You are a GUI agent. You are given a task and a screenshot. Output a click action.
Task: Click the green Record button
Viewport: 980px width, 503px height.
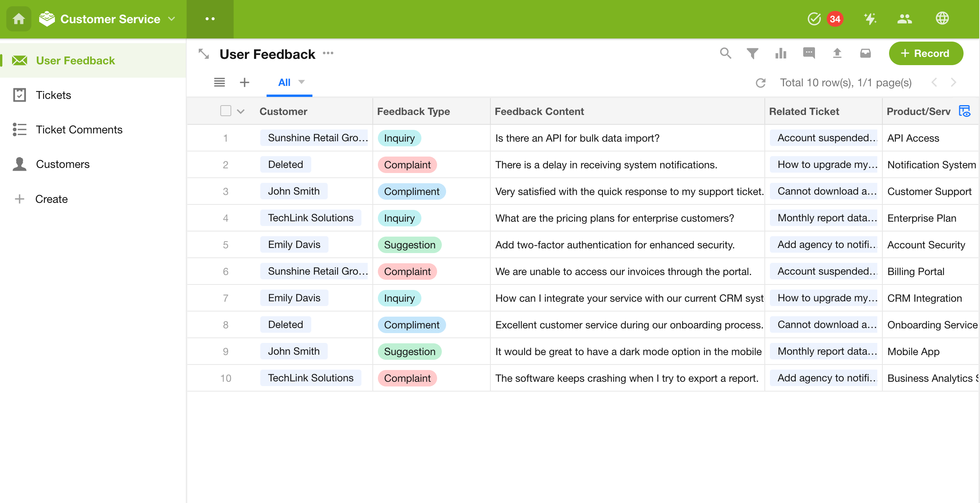tap(926, 53)
